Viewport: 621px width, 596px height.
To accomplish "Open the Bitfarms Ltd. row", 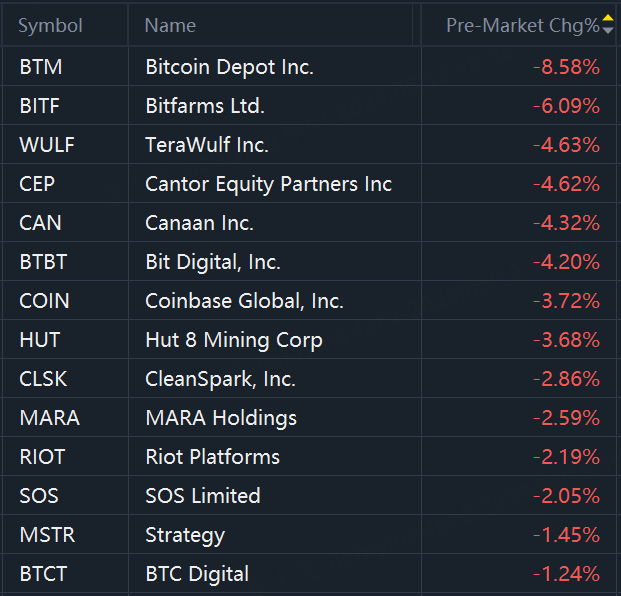I will click(205, 106).
